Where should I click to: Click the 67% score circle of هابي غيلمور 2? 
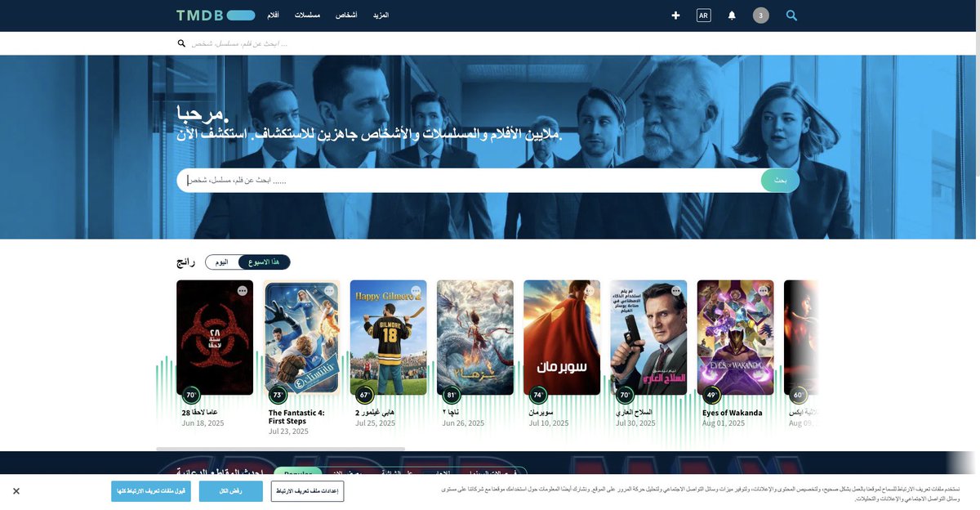coord(365,395)
